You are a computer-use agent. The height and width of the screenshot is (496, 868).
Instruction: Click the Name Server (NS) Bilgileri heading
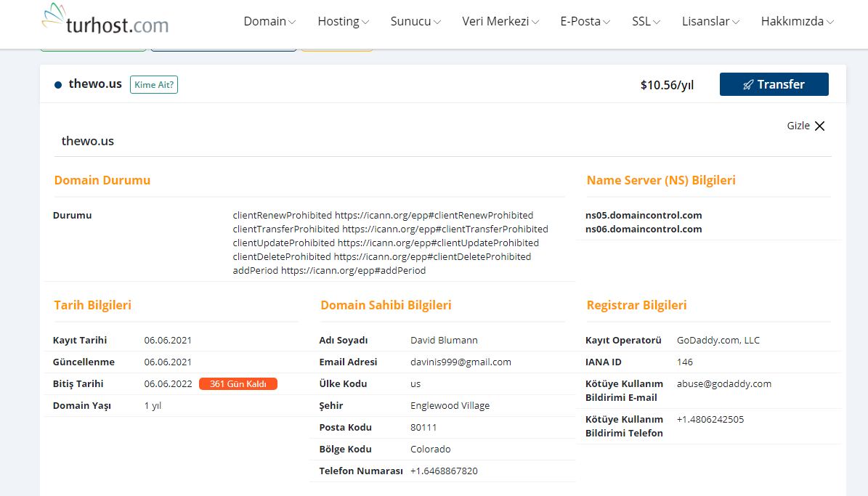point(661,181)
